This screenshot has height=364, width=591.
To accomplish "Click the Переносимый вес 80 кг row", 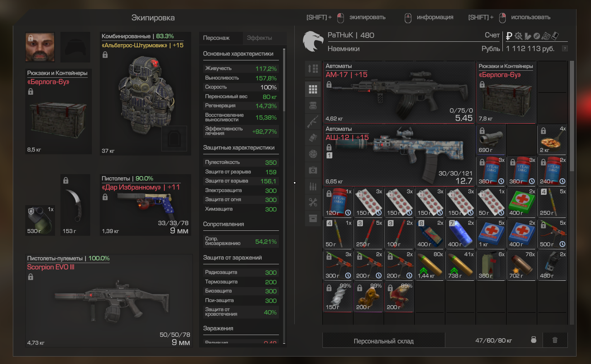I will click(x=241, y=96).
